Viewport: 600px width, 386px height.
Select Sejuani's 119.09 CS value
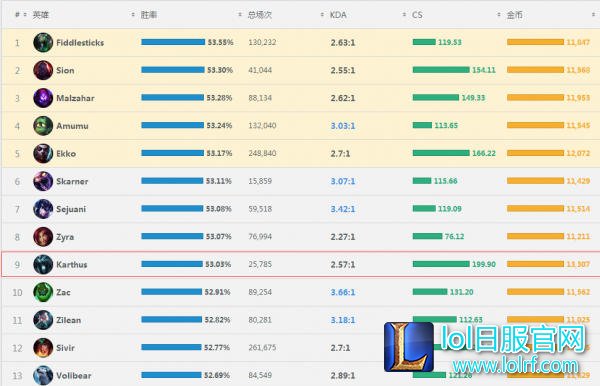point(450,209)
